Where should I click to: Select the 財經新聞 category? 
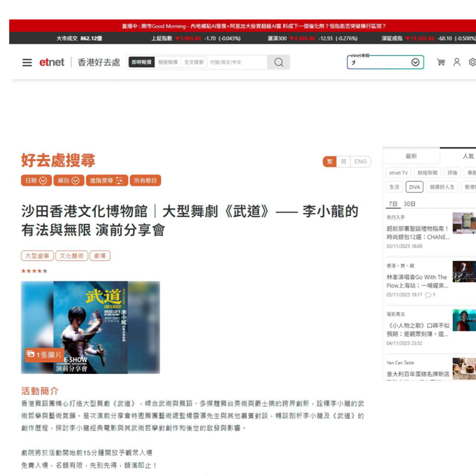pyautogui.click(x=427, y=173)
